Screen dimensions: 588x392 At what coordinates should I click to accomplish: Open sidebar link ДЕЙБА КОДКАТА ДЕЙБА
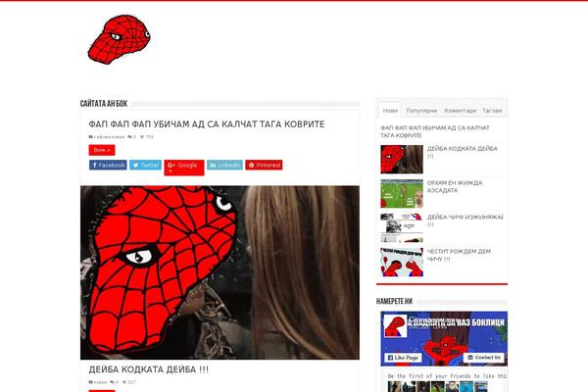[x=463, y=152]
